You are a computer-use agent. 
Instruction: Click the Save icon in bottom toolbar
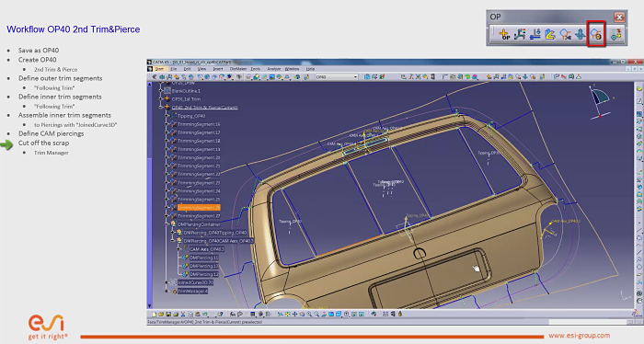click(x=168, y=314)
